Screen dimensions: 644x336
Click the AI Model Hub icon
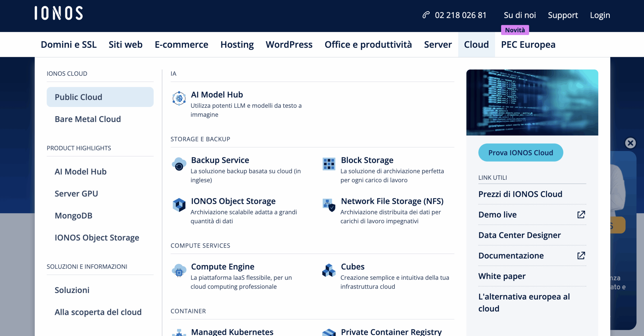coord(179,98)
